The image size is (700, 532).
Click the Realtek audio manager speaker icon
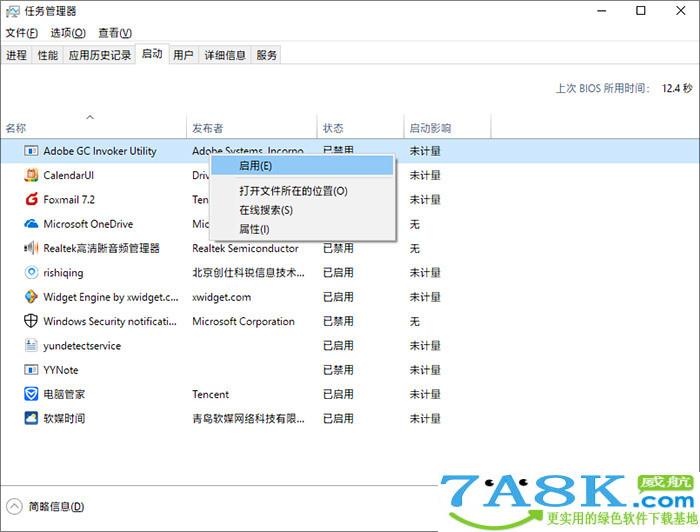[31, 248]
